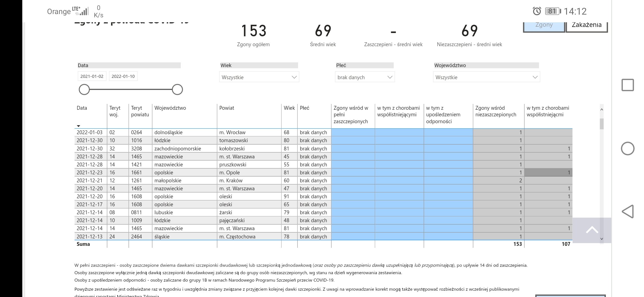The image size is (644, 297).
Task: Click the left date slider handle
Action: [x=84, y=90]
